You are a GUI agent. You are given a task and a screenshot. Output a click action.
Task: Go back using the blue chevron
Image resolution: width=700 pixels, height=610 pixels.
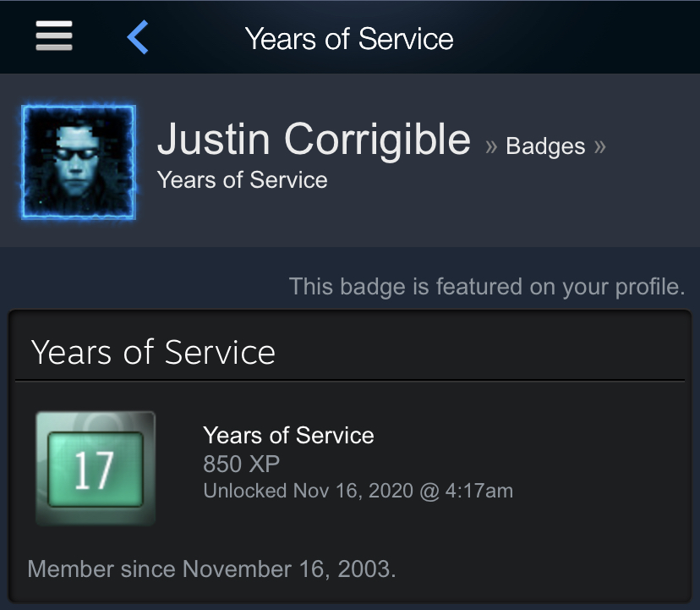(x=138, y=37)
